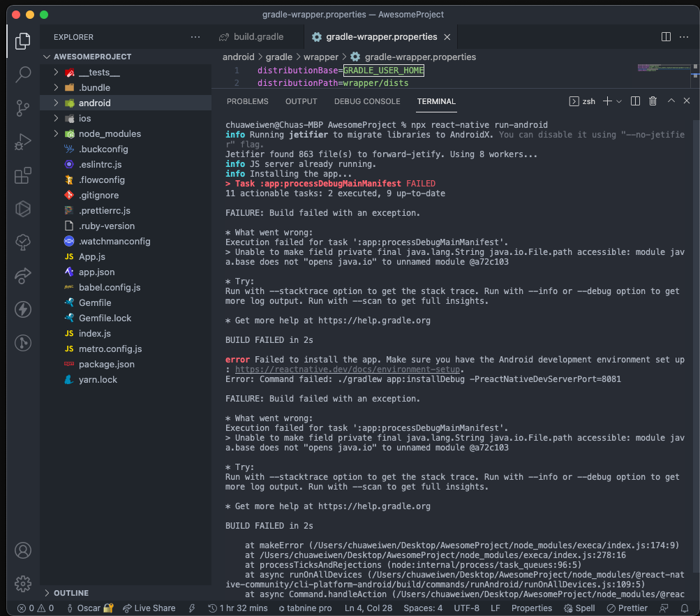Split the editor to the right
The image size is (700, 616).
pyautogui.click(x=666, y=36)
